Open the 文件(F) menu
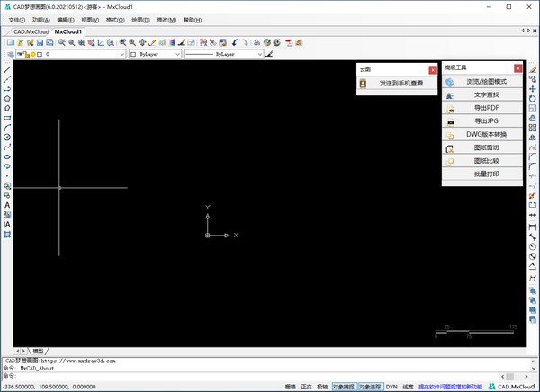This screenshot has width=540, height=392. click(17, 19)
